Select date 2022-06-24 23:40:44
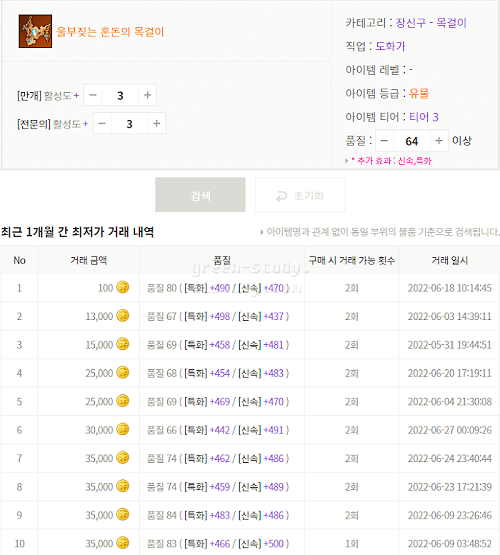The image size is (500, 555). 449,458
